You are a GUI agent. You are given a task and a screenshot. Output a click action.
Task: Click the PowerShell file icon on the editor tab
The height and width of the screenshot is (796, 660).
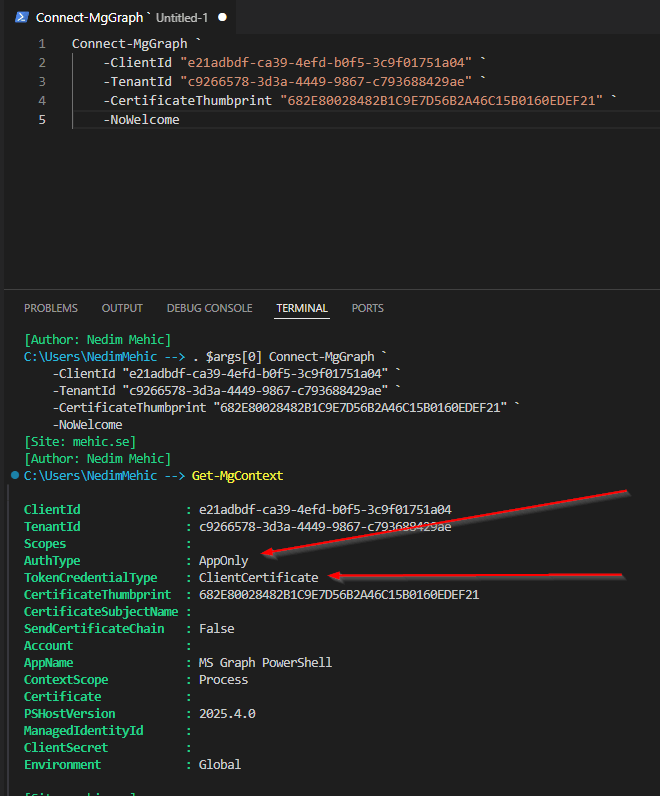point(20,17)
